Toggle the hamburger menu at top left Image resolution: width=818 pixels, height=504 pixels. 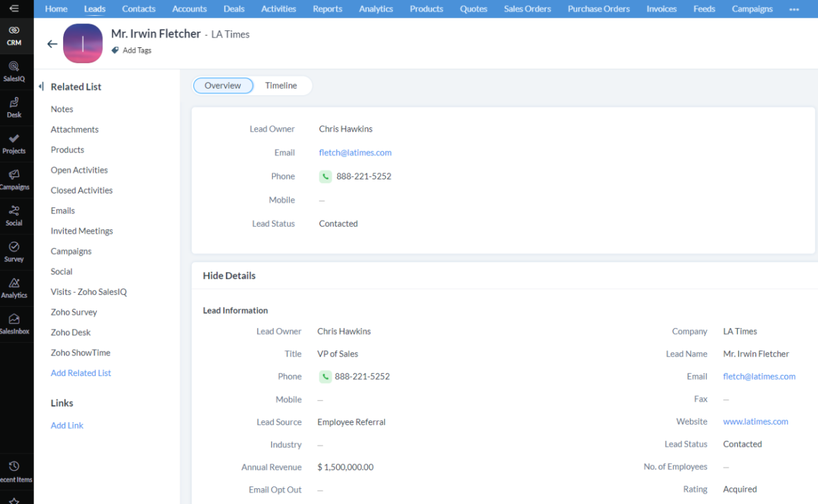click(14, 9)
